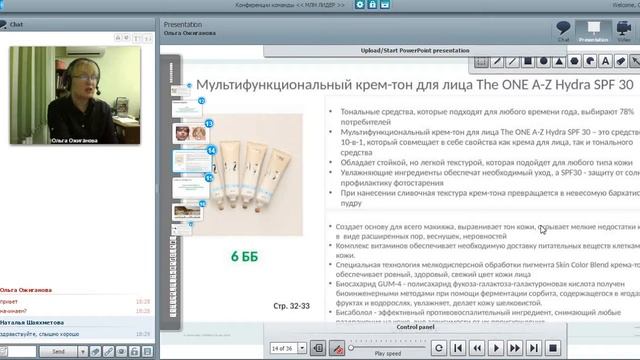Select the eraser tool

click(x=621, y=62)
